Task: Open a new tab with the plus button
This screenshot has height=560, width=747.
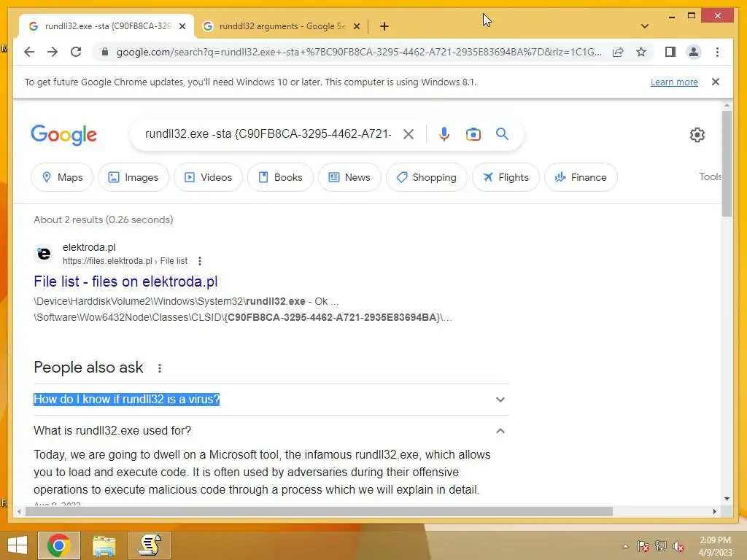Action: (x=384, y=26)
